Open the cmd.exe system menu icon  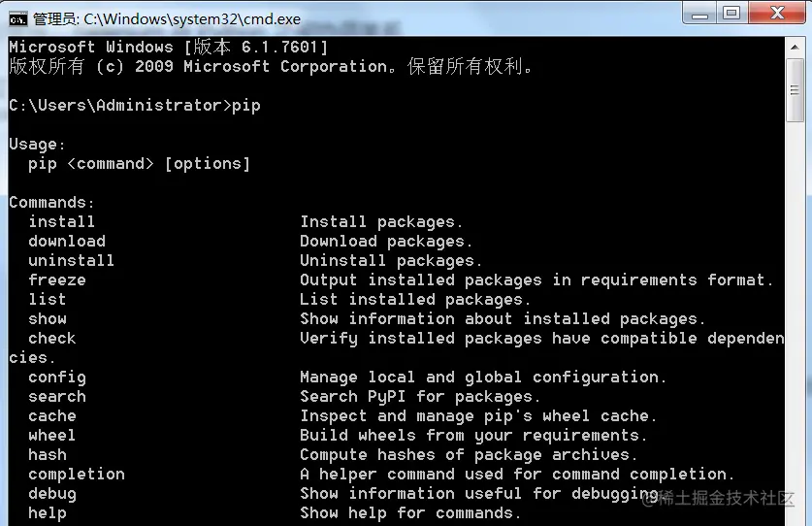pos(17,19)
